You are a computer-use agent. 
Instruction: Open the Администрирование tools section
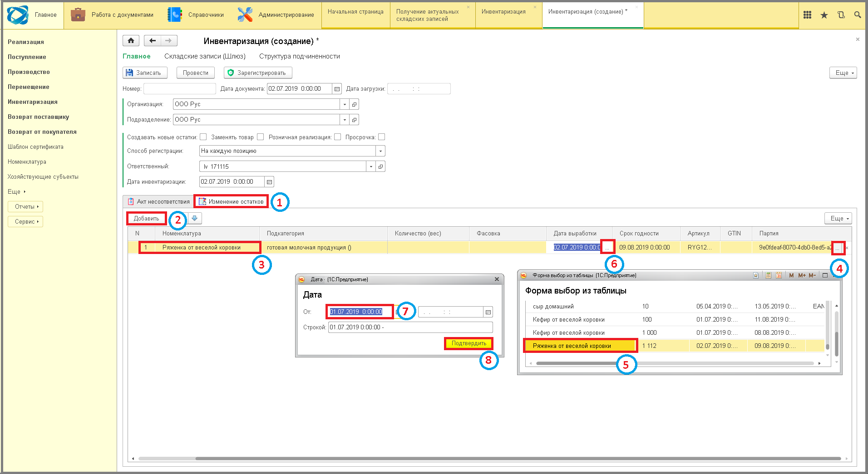[276, 15]
